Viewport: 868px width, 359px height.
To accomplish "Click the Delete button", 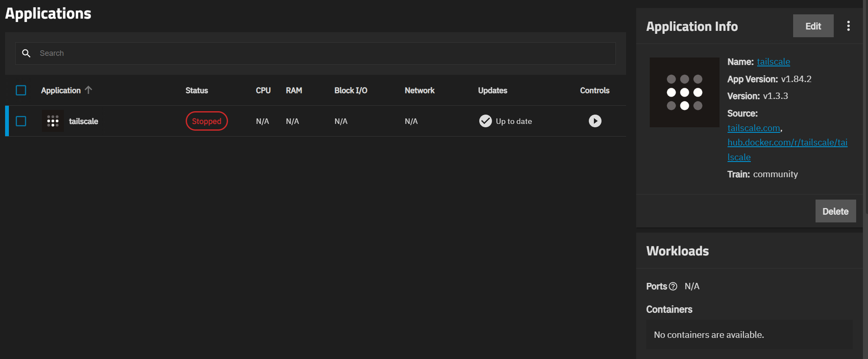I will (x=835, y=211).
